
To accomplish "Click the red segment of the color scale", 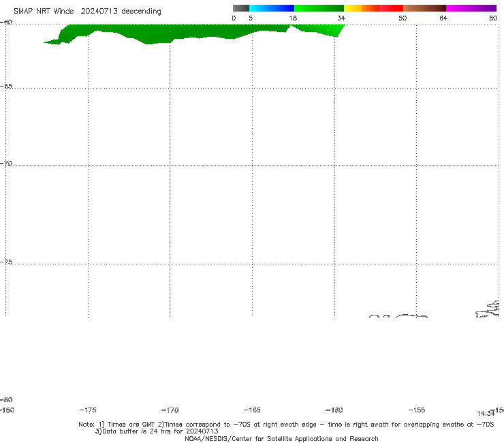I will point(391,8).
